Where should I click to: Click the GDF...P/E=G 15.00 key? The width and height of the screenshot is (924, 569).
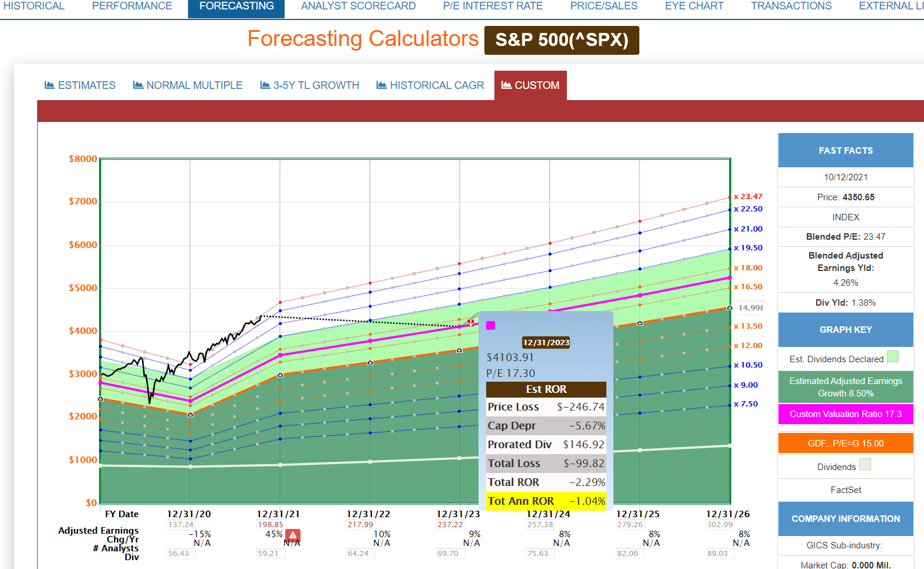point(846,444)
